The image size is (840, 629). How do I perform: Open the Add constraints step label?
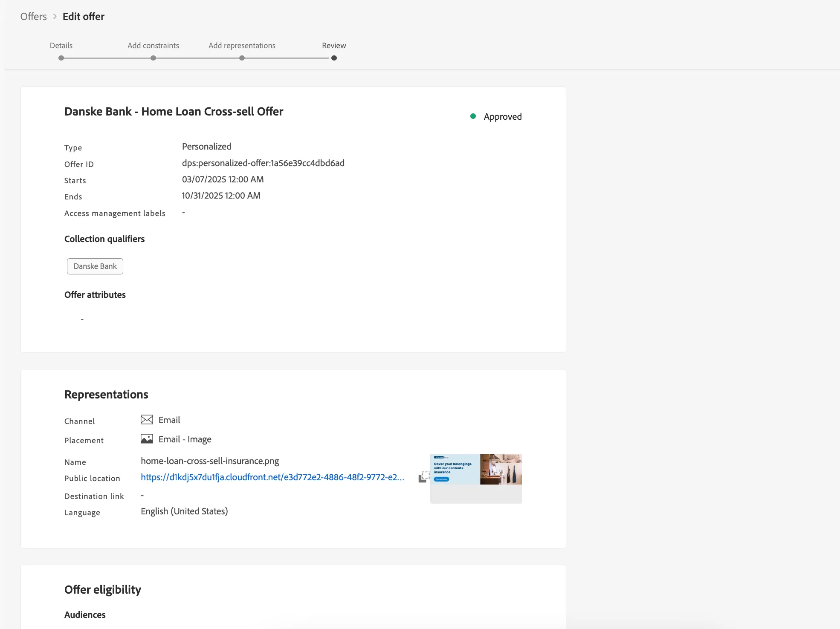click(x=153, y=46)
